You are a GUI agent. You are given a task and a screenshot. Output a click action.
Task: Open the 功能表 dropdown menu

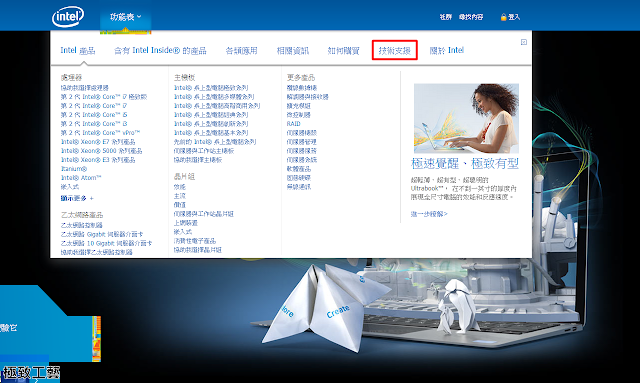[x=125, y=17]
